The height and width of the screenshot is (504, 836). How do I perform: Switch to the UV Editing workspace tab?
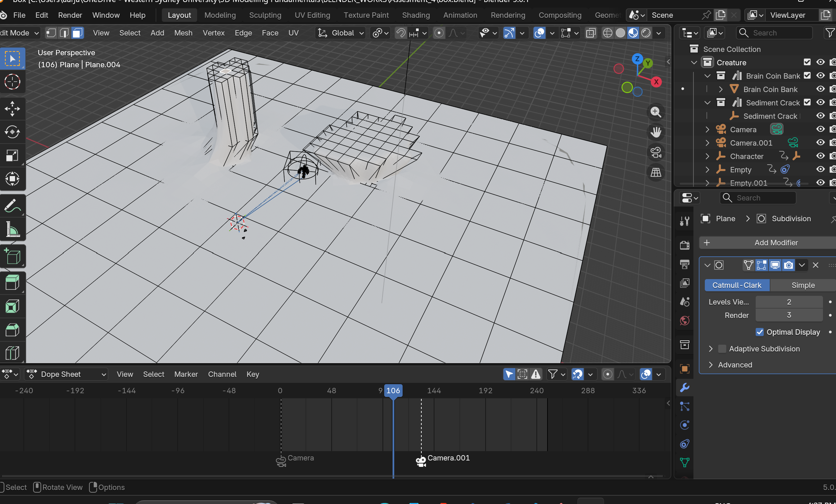click(x=312, y=15)
